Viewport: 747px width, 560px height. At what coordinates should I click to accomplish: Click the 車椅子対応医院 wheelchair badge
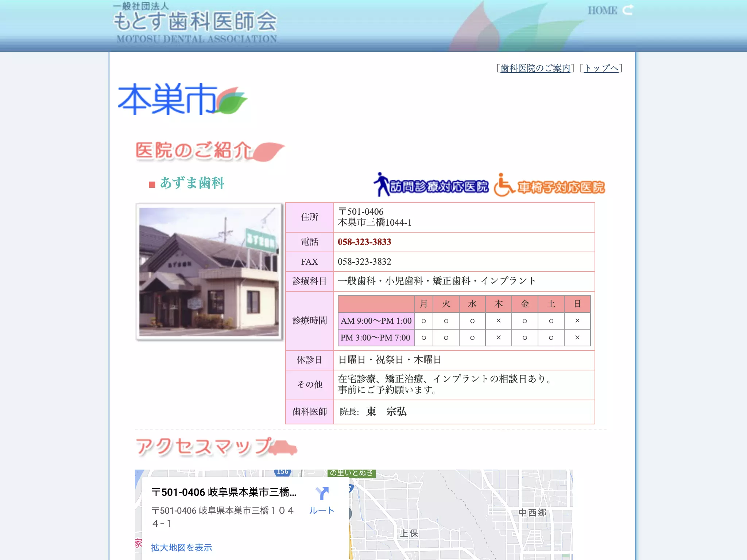549,185
